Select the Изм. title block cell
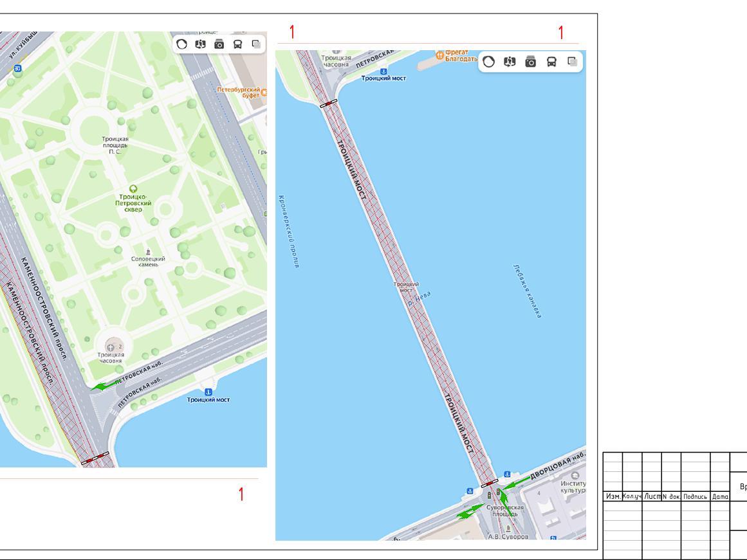 613,496
